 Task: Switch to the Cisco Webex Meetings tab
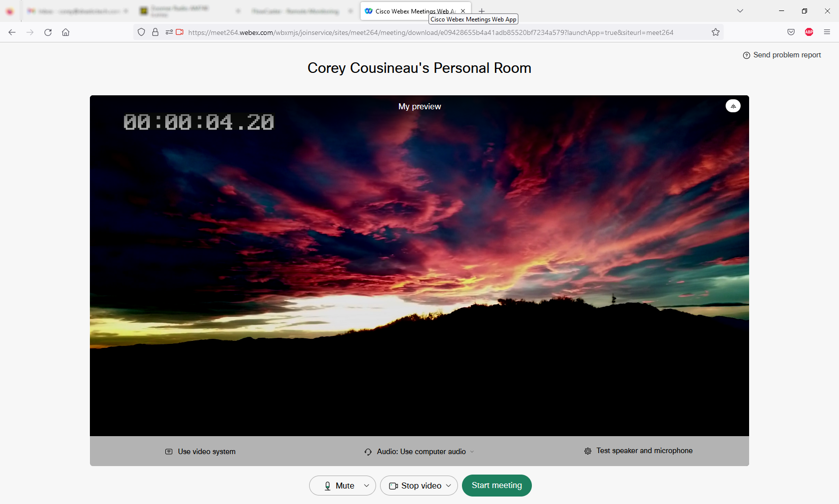coord(416,11)
